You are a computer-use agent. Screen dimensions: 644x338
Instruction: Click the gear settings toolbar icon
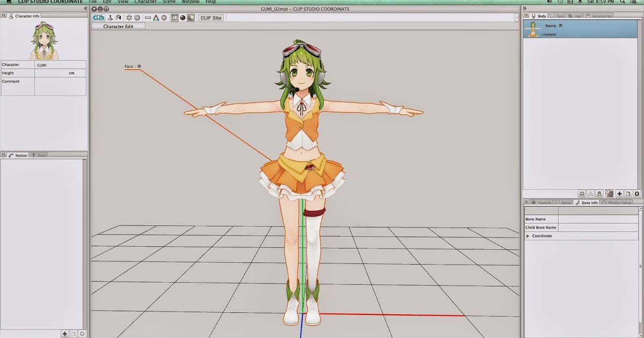click(129, 18)
